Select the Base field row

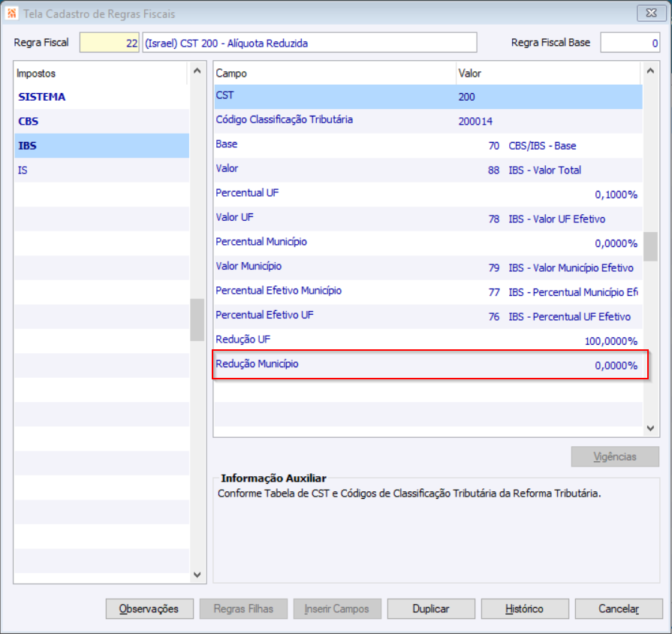[428, 146]
